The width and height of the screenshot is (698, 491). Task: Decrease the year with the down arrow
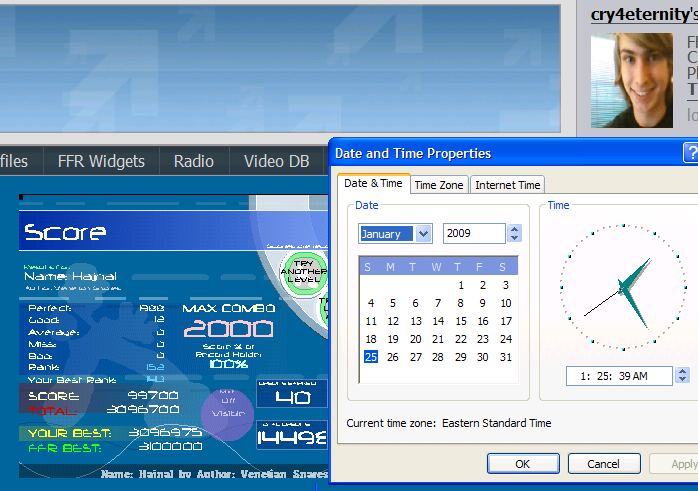point(515,238)
